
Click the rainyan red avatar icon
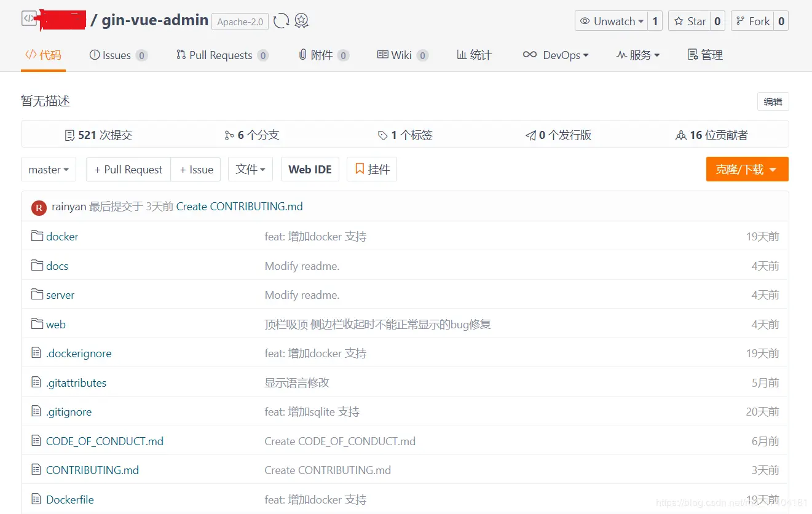(x=39, y=207)
